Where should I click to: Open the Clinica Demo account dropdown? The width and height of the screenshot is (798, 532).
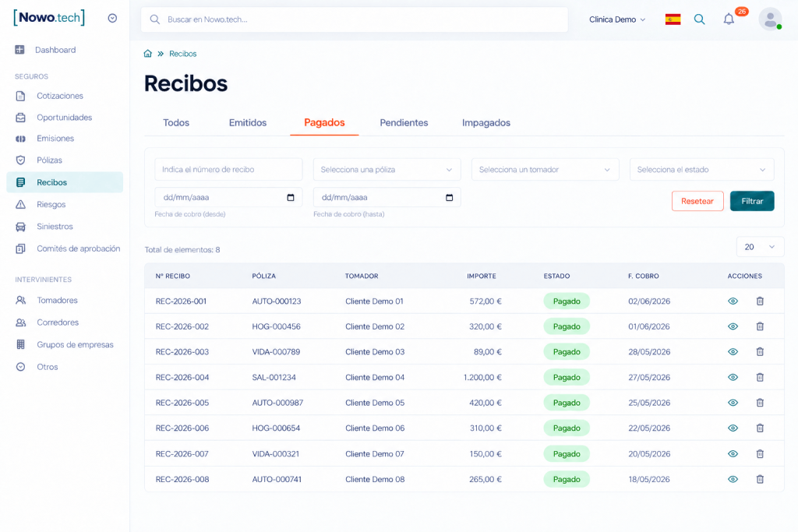coord(617,19)
